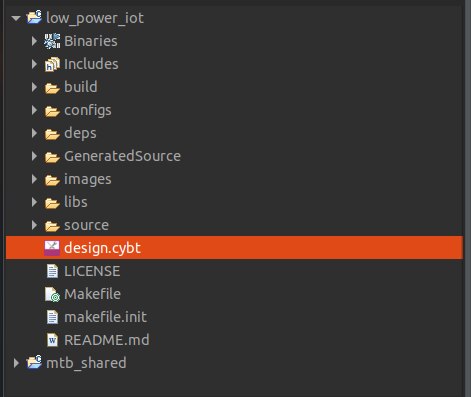
Task: Click the README.md document icon
Action: [52, 340]
